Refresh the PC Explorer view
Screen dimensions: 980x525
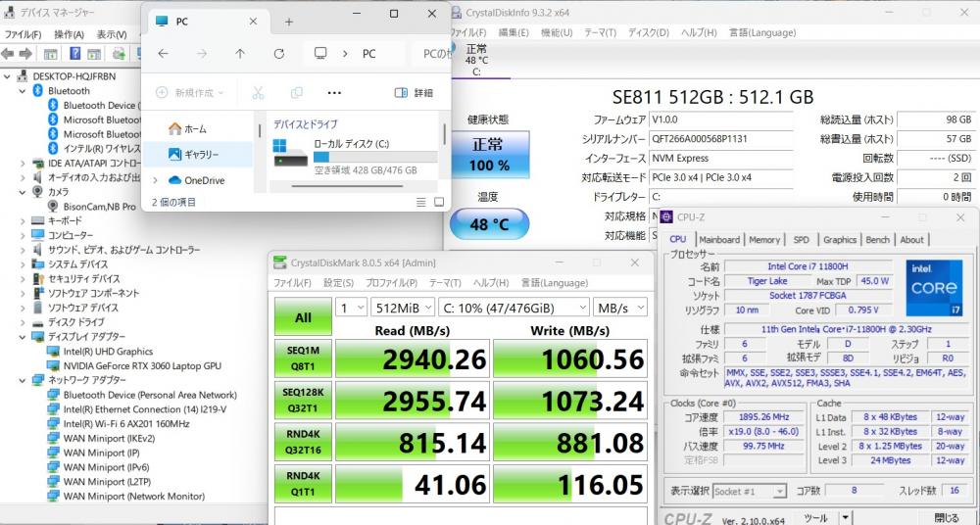pos(278,54)
